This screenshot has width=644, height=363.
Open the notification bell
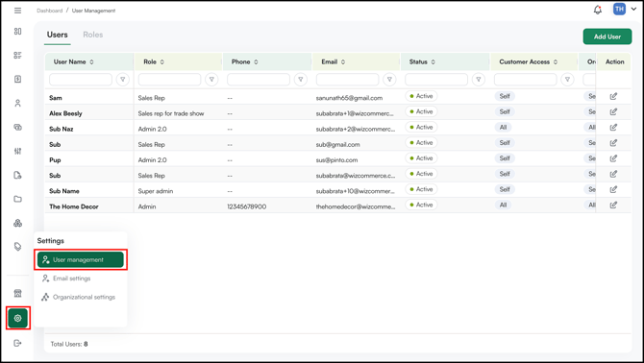pyautogui.click(x=598, y=10)
